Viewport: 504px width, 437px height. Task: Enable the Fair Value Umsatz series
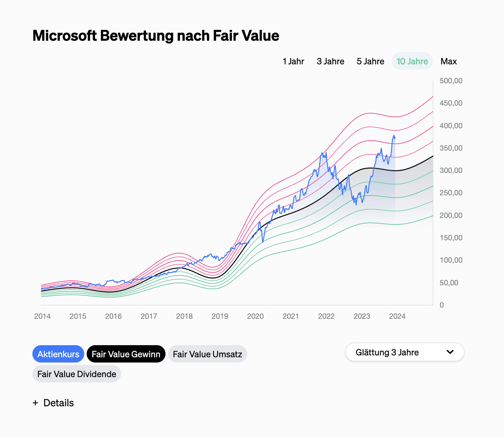coord(207,354)
